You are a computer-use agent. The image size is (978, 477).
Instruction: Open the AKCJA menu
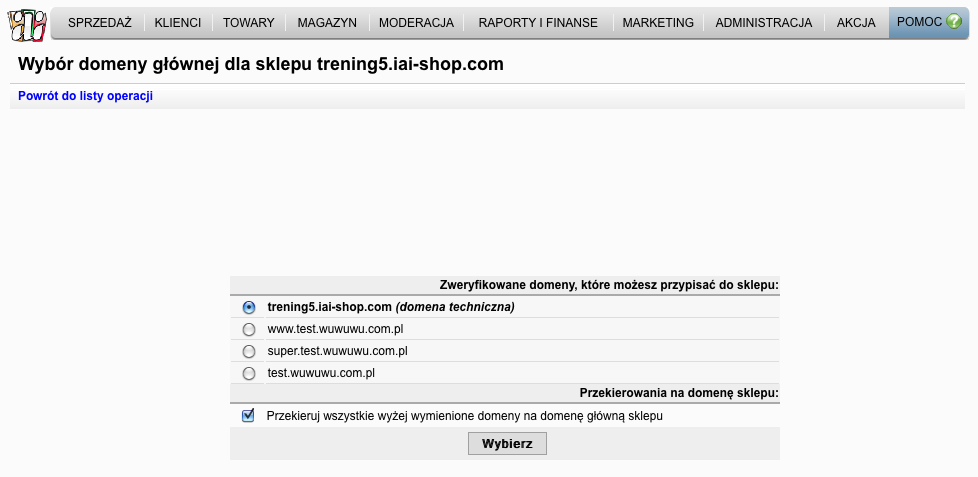pyautogui.click(x=856, y=22)
